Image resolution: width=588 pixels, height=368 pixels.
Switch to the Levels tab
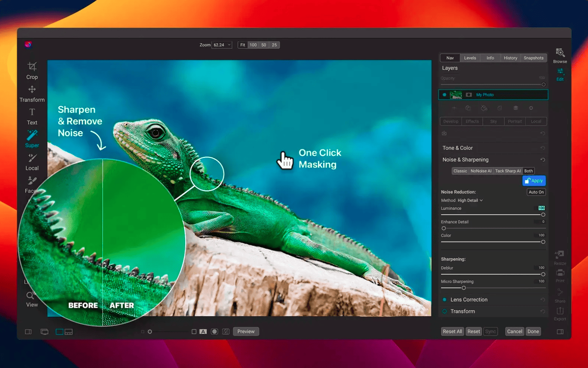click(470, 58)
